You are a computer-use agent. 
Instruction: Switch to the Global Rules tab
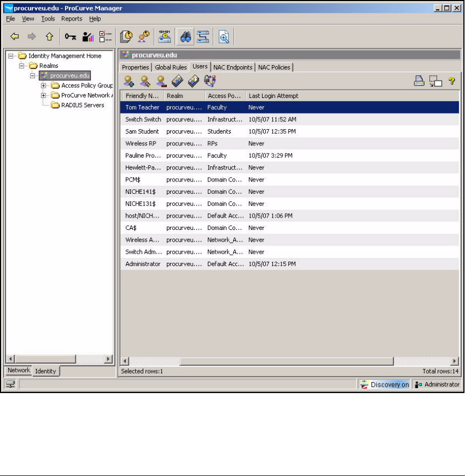(171, 67)
